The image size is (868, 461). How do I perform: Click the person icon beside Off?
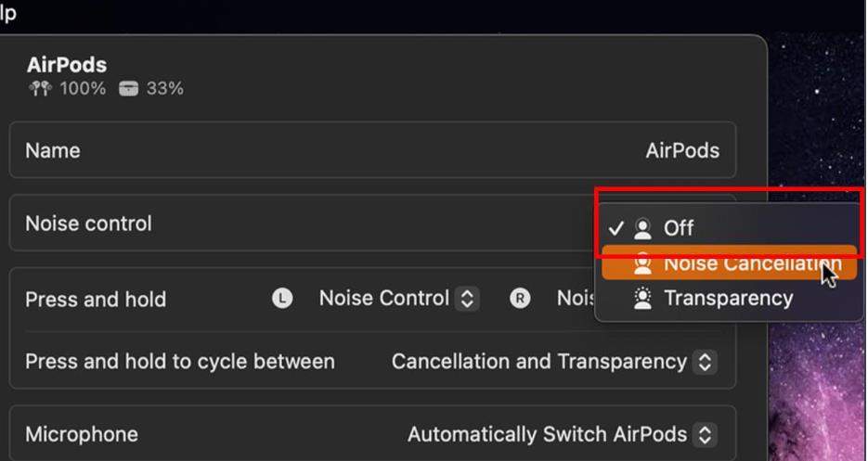click(x=642, y=228)
